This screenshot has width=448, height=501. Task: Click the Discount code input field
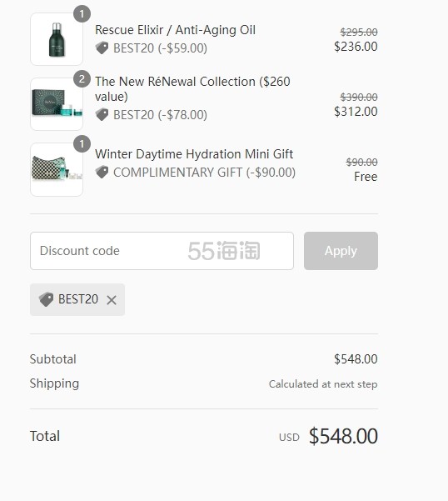tap(162, 251)
